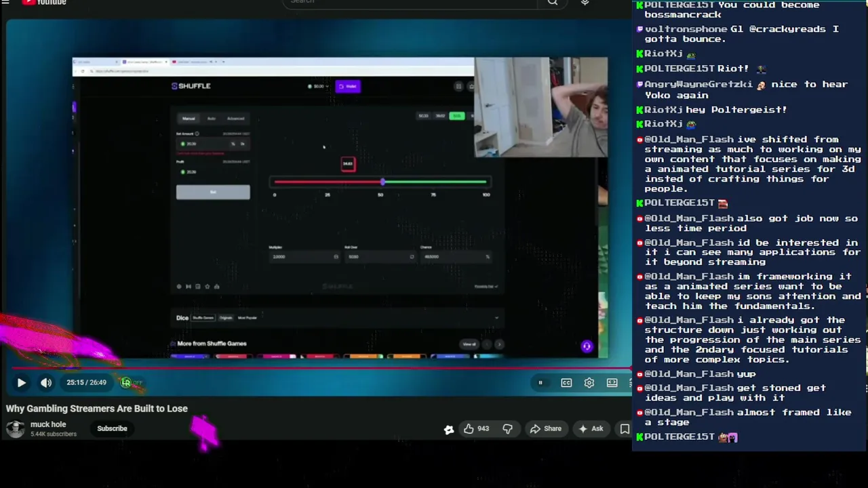Screen dimensions: 868x488
Task: Halve the bet amount with ½ button
Action: (233, 144)
